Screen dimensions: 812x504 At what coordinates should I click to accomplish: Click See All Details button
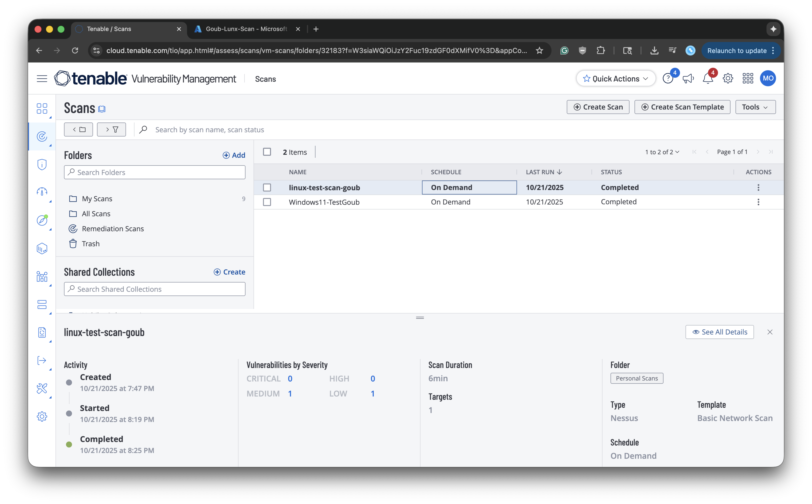coord(720,332)
